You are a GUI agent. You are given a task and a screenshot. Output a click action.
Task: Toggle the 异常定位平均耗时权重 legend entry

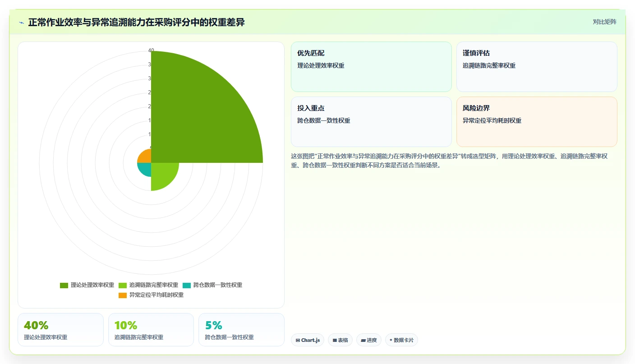(x=151, y=295)
